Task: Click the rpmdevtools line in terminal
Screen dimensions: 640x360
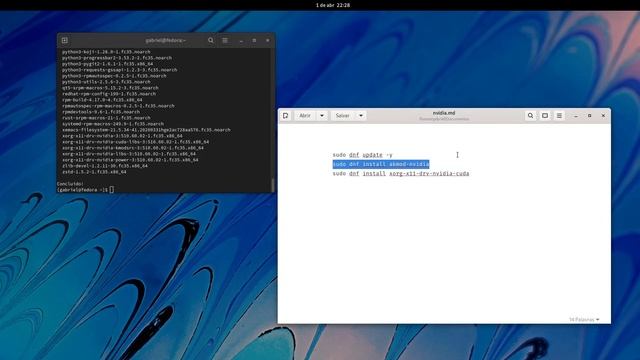Action: tap(101, 112)
